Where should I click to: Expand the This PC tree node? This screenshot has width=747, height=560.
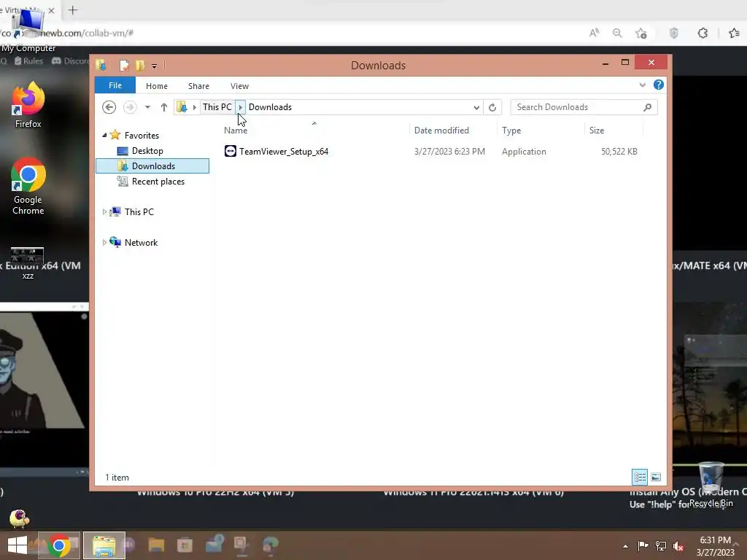(x=104, y=212)
